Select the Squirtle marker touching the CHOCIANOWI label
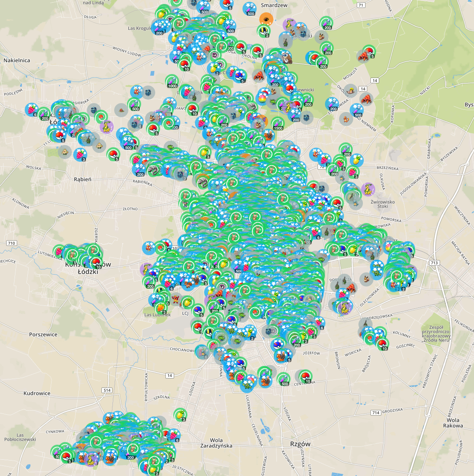This screenshot has width=474, height=476. tap(202, 352)
